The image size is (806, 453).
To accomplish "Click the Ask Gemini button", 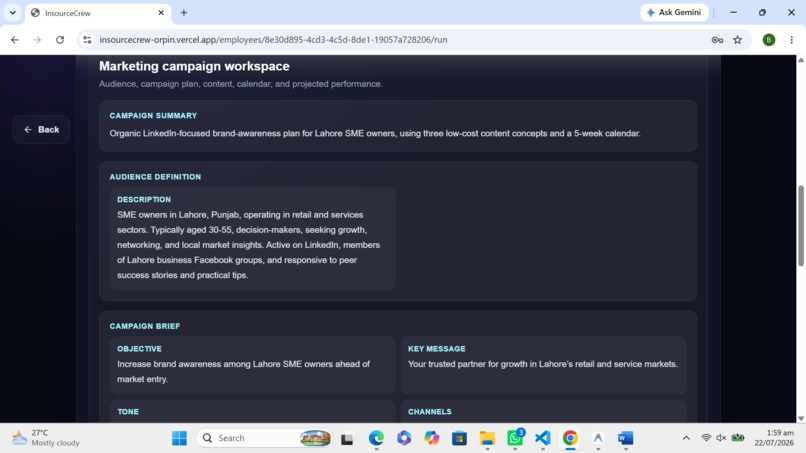I will coord(674,12).
